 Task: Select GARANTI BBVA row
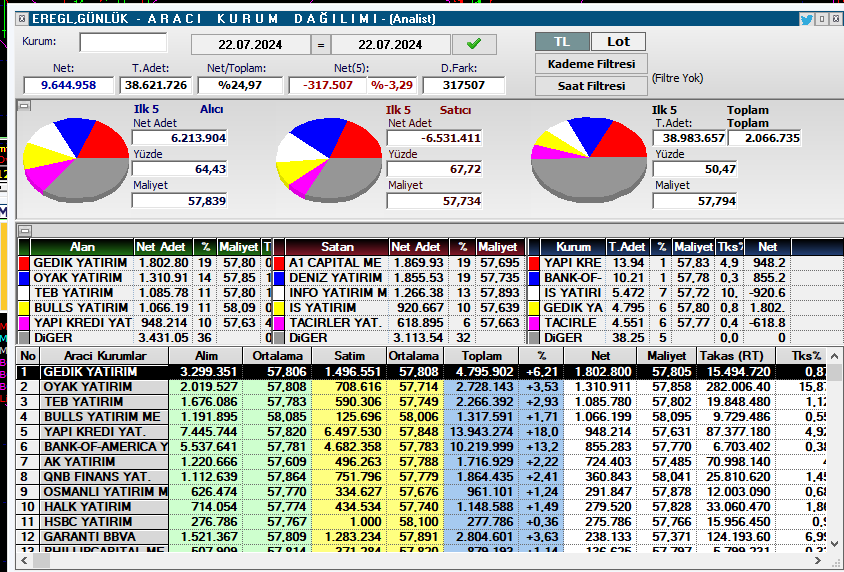point(421,538)
